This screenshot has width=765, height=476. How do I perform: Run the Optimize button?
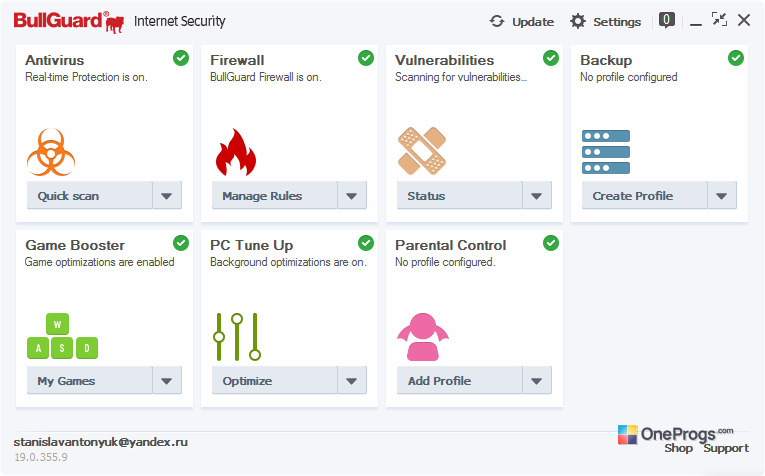275,380
